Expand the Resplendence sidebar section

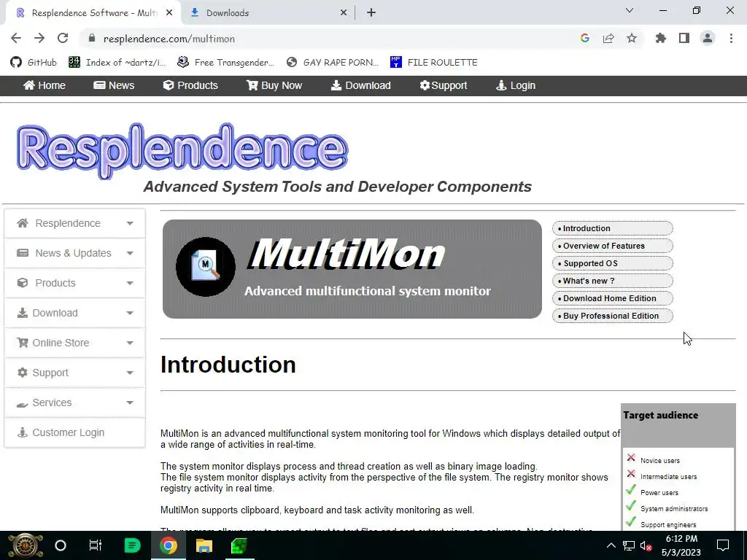click(75, 223)
